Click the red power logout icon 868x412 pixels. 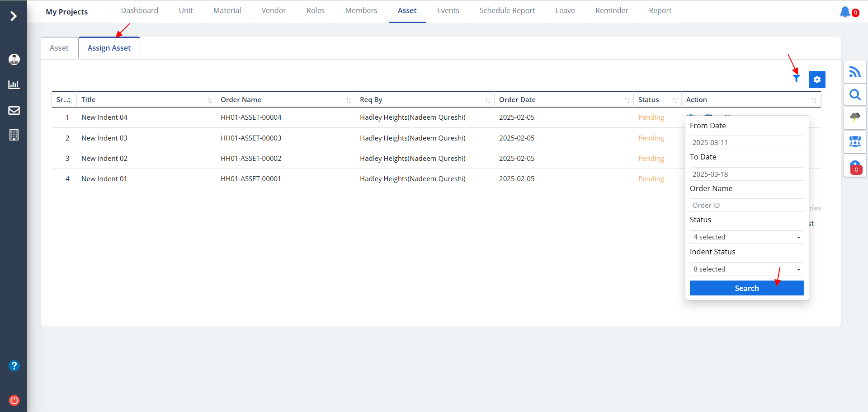tap(14, 400)
